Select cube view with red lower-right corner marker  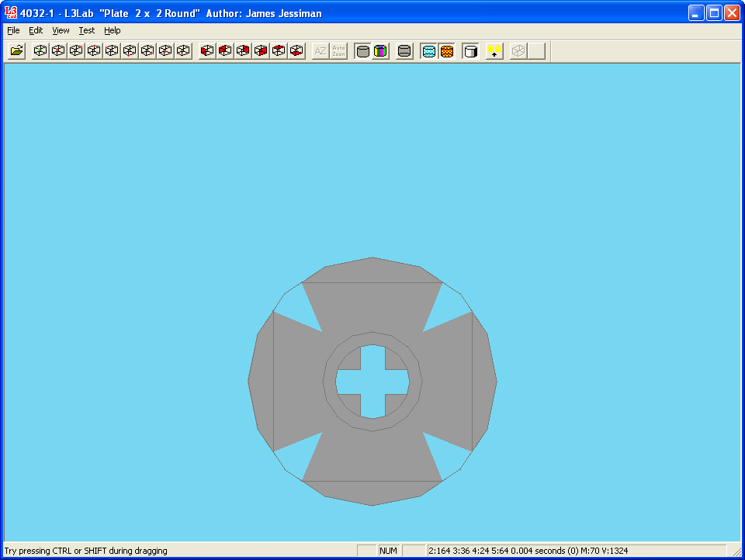(x=147, y=51)
